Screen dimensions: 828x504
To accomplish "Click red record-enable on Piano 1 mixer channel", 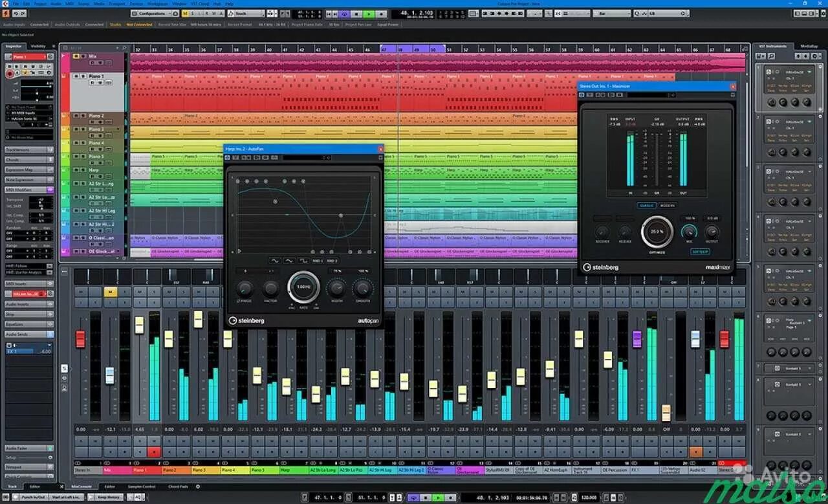I will 154,452.
